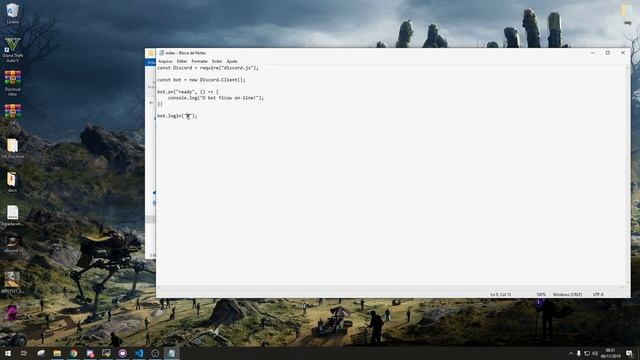Image resolution: width=640 pixels, height=360 pixels.
Task: Click the back arrow in Explorer window behind
Action: pos(151,103)
